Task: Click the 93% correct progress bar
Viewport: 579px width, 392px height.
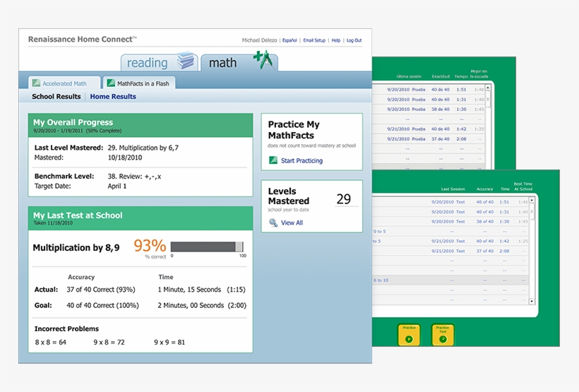Action: click(x=208, y=247)
